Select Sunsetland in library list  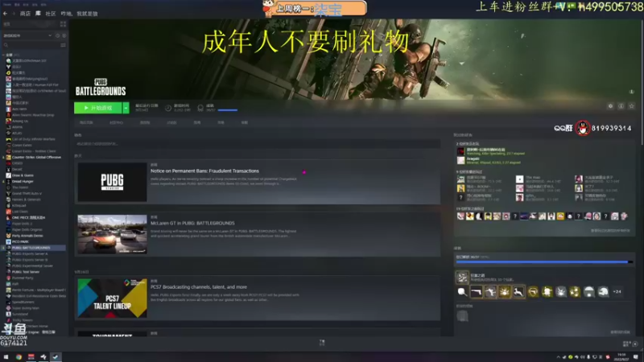tap(19, 314)
